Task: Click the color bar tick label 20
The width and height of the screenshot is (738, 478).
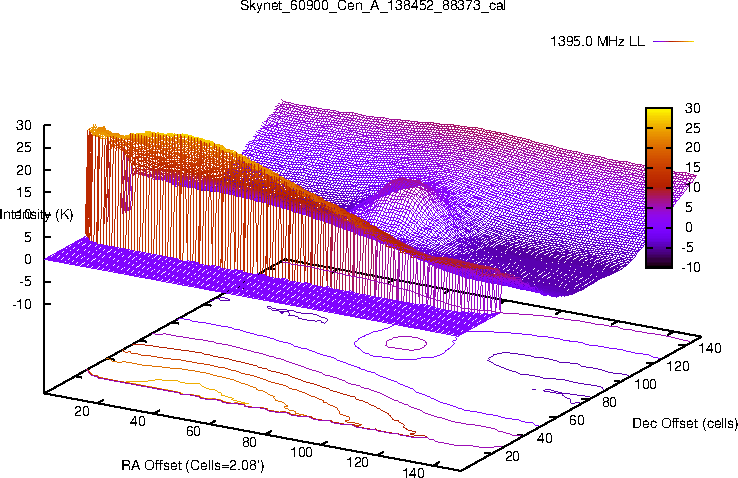Action: pos(692,148)
